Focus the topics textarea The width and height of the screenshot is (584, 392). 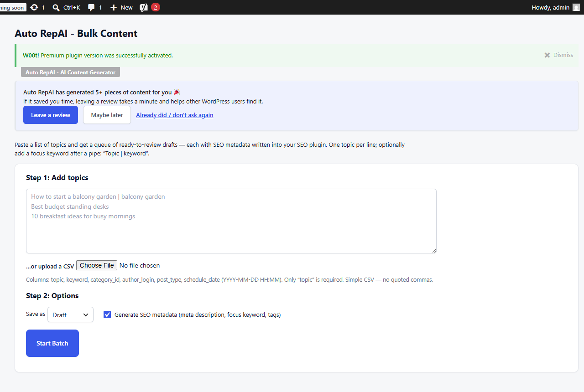point(231,221)
